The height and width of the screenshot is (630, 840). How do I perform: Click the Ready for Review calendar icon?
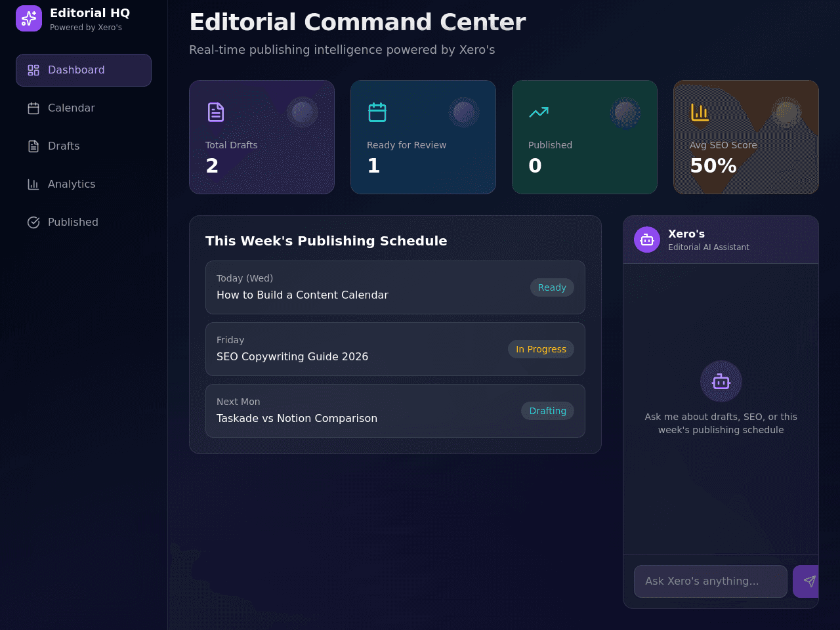(377, 112)
